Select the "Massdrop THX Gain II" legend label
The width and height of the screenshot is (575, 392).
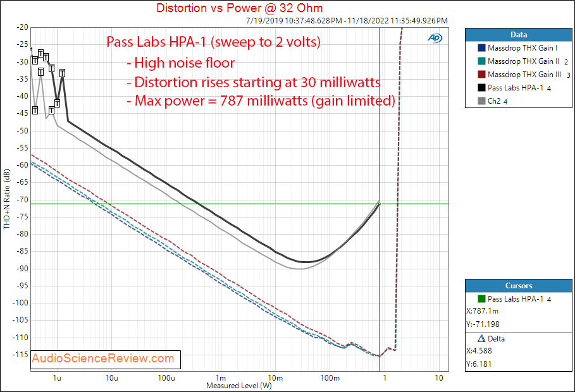(523, 61)
